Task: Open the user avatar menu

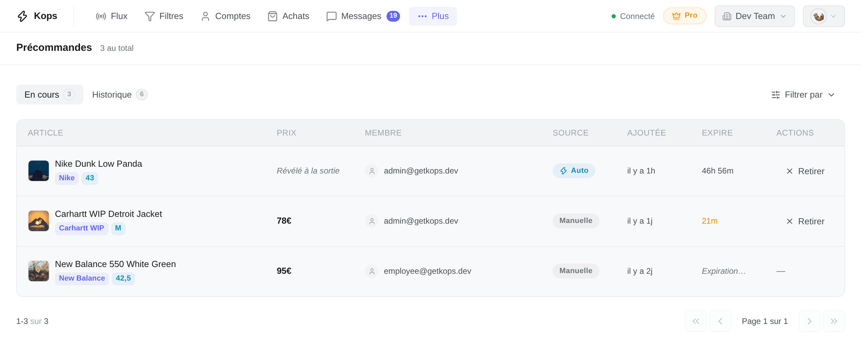Action: 824,16
